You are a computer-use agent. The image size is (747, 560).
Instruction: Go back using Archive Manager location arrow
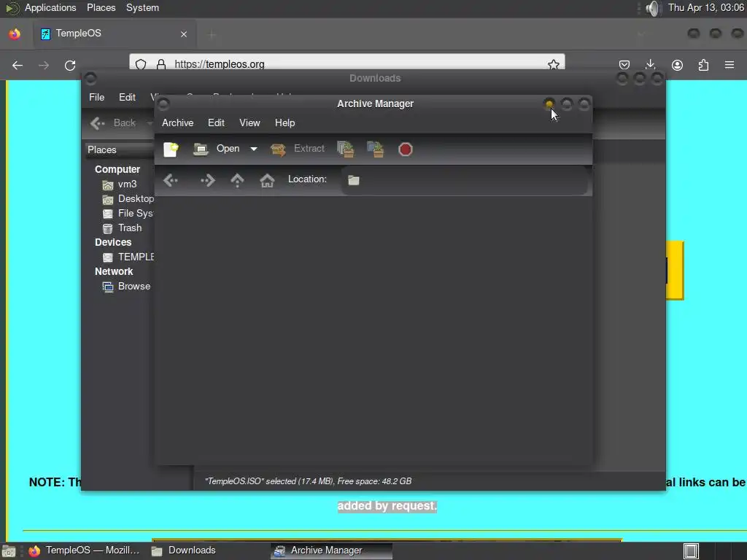pos(171,180)
